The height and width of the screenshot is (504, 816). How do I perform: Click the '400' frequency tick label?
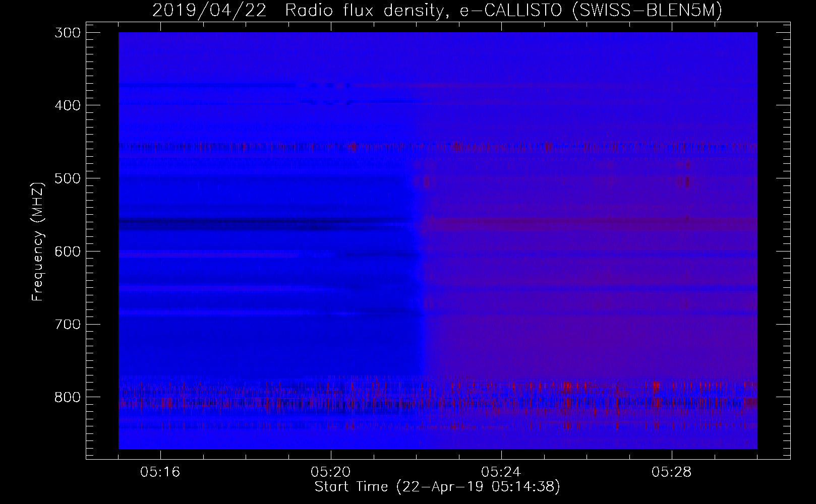pos(67,105)
